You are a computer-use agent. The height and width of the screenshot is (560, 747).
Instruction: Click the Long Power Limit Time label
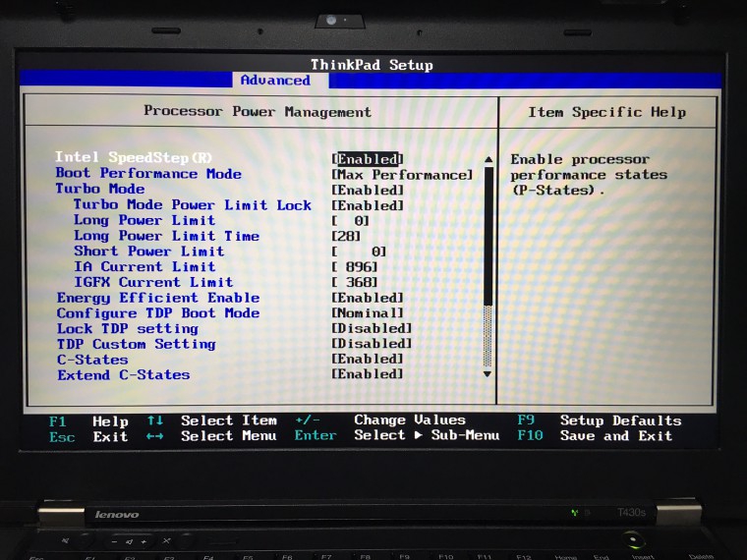tap(166, 236)
